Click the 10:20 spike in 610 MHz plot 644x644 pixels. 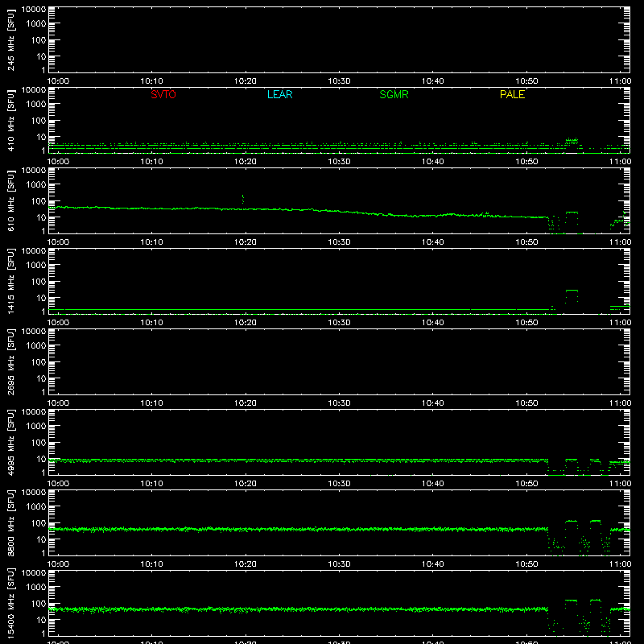tap(243, 199)
